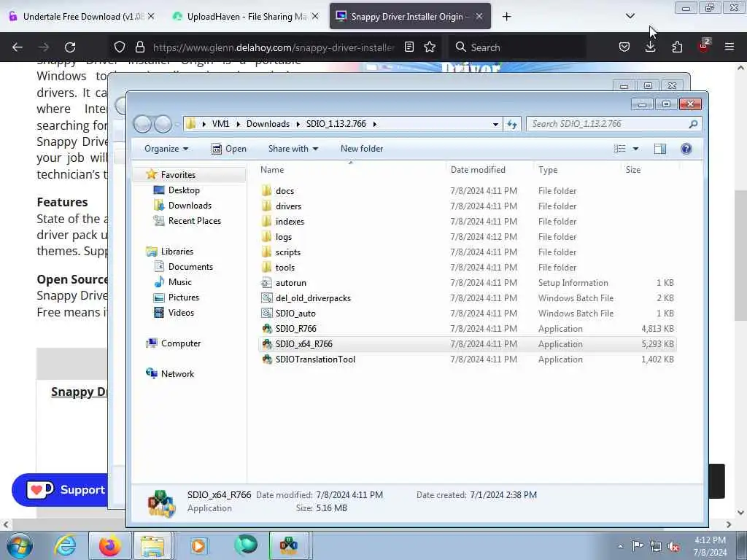Open Firefox list all tabs dropdown
Screen dimensions: 747x560
(x=630, y=17)
